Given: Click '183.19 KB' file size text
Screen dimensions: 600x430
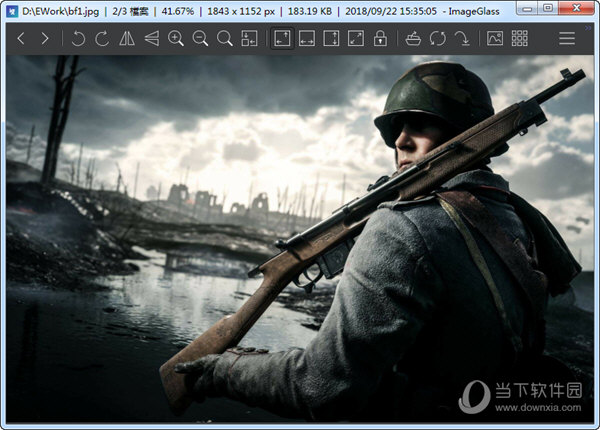Looking at the screenshot, I should pos(310,11).
